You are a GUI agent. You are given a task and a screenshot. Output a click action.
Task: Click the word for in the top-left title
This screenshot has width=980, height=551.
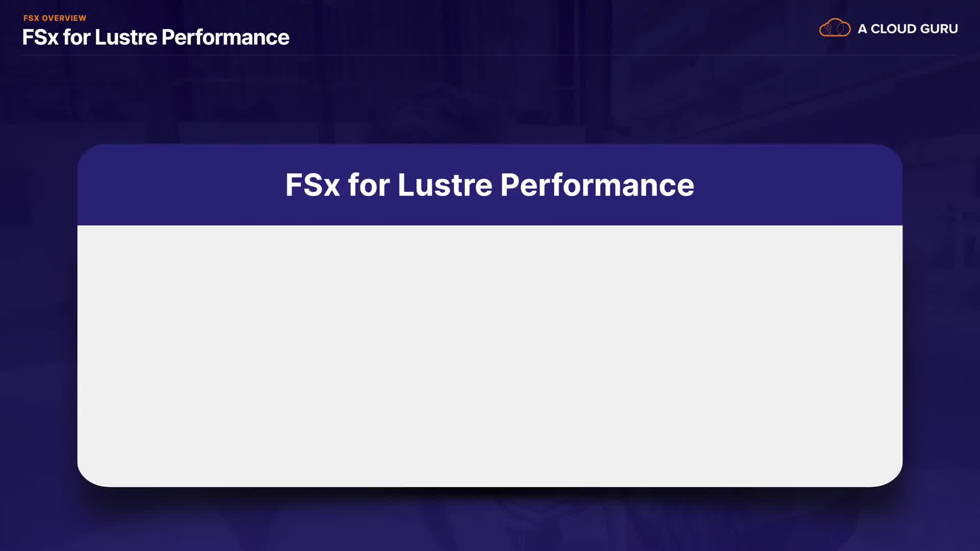click(x=77, y=38)
